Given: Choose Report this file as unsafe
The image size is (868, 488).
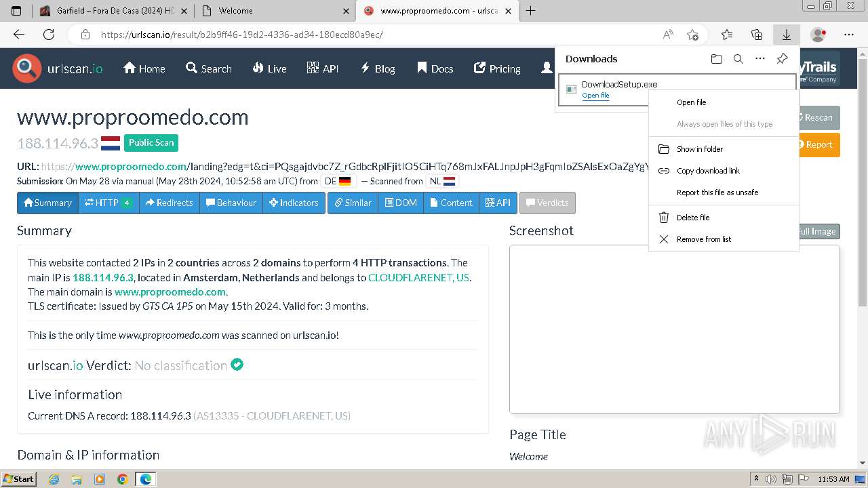Looking at the screenshot, I should (x=724, y=192).
